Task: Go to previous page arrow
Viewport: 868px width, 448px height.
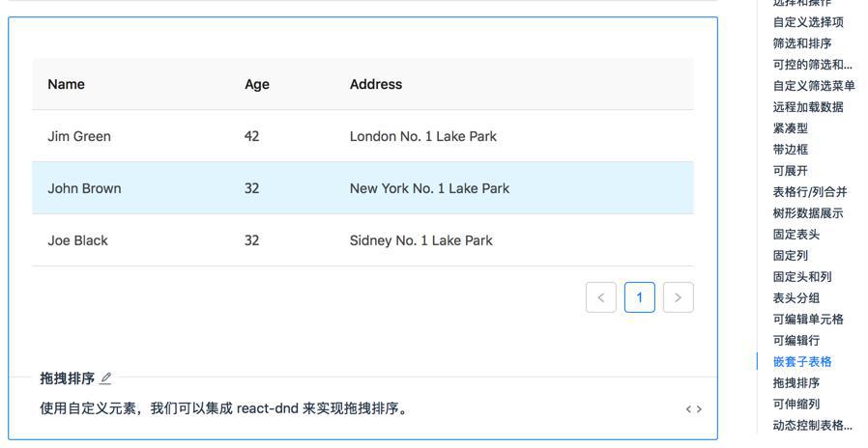Action: (600, 297)
